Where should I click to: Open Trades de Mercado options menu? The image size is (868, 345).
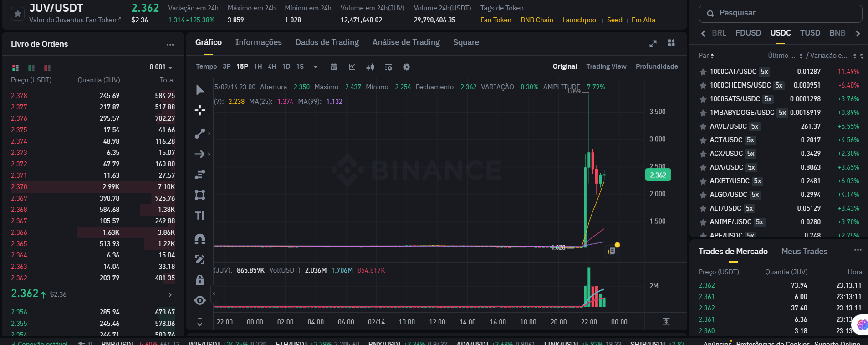tap(858, 250)
